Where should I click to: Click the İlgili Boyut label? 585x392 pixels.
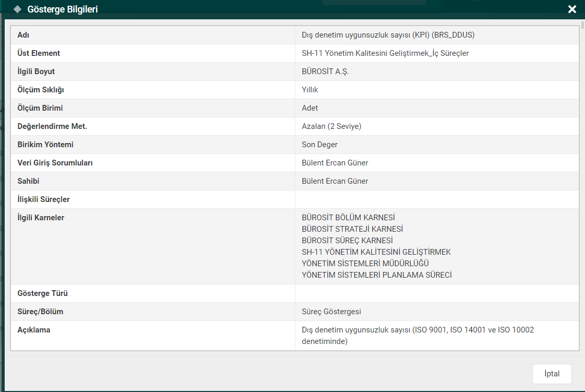pyautogui.click(x=36, y=72)
